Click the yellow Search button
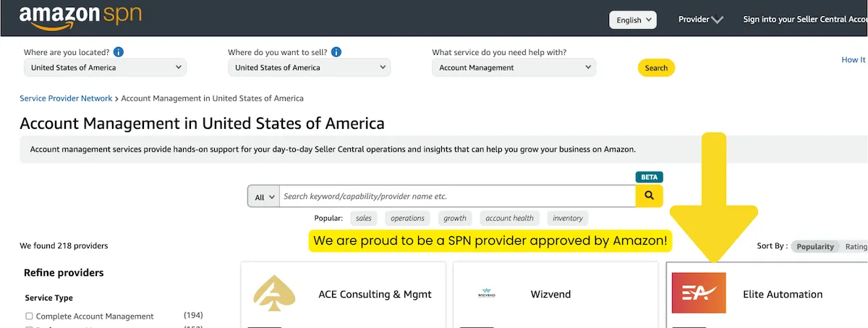Viewport: 868px width, 328px height. pyautogui.click(x=656, y=68)
